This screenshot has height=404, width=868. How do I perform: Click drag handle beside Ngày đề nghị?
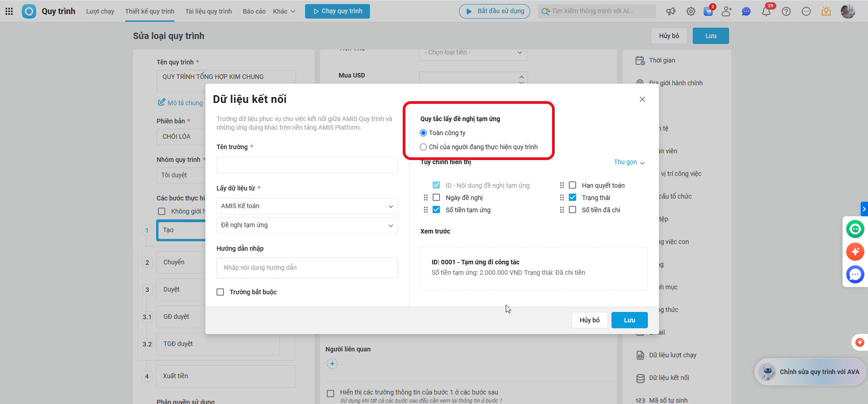426,198
